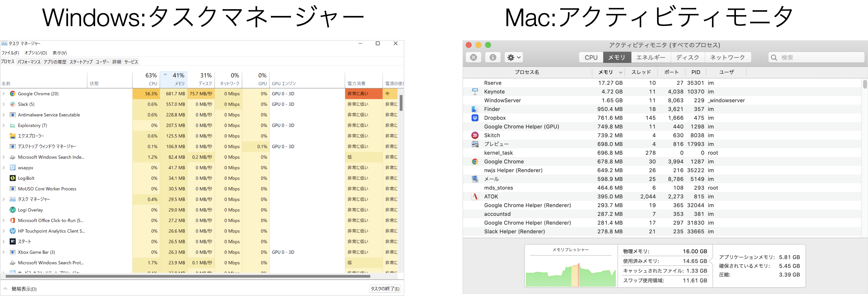The width and height of the screenshot is (868, 296).
Task: Expand Xbox Game Bar (3) group
Action: pos(4,252)
